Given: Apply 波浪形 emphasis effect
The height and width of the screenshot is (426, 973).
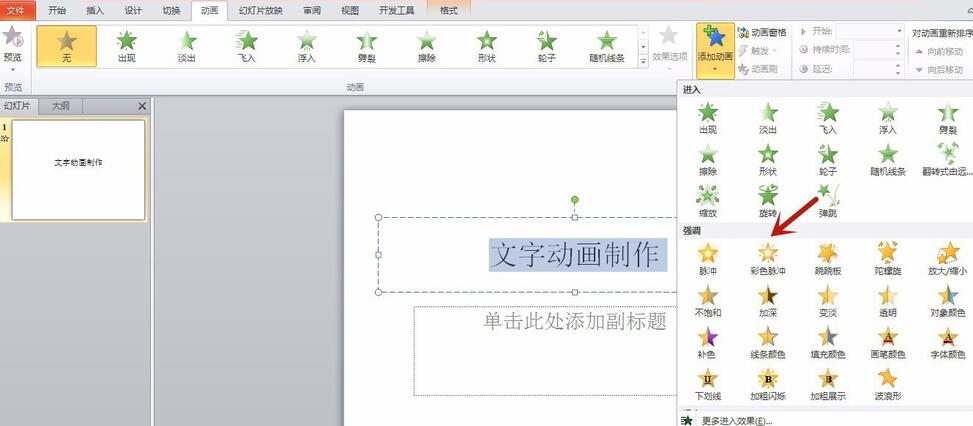Looking at the screenshot, I should pos(888,384).
